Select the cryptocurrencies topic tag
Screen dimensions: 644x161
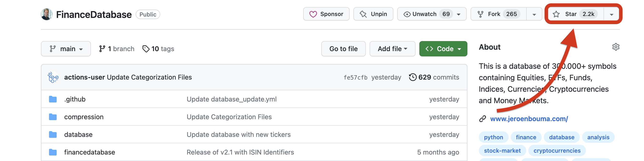click(557, 150)
